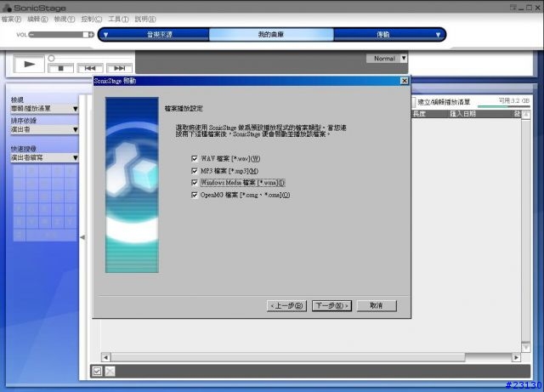Click the 上一步 Back button
The width and height of the screenshot is (544, 392).
pyautogui.click(x=286, y=306)
